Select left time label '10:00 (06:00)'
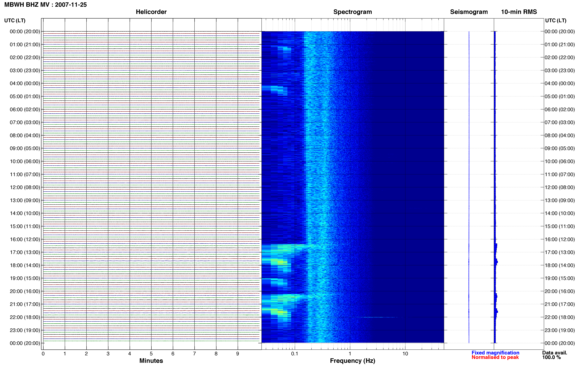This screenshot has height=368, width=588. [x=25, y=161]
